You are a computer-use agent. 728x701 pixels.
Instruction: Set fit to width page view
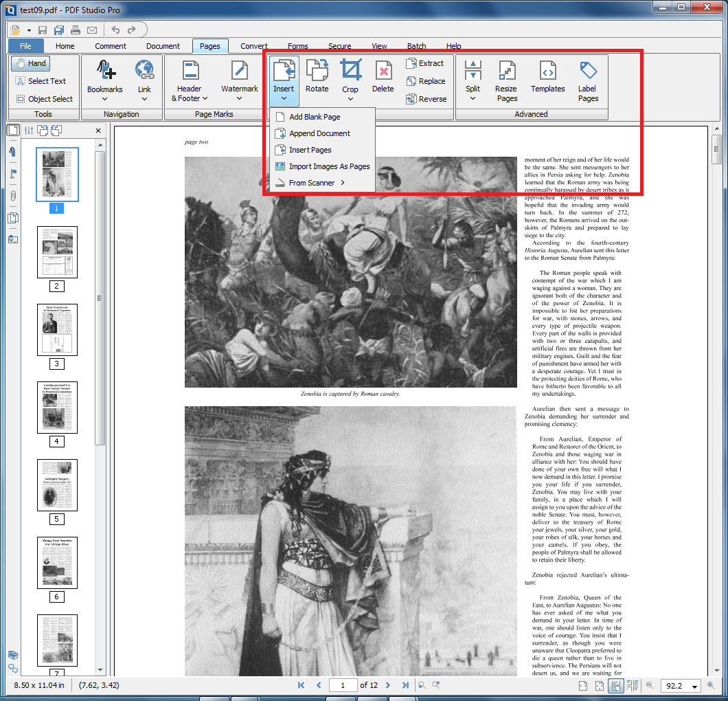(582, 686)
